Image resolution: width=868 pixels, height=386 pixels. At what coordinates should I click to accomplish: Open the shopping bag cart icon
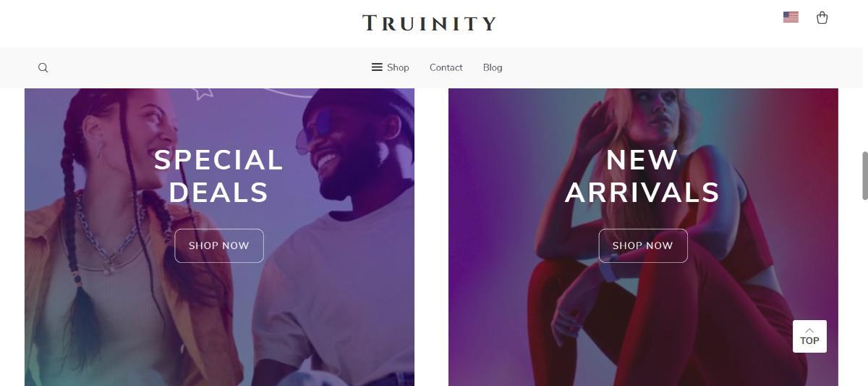point(822,17)
